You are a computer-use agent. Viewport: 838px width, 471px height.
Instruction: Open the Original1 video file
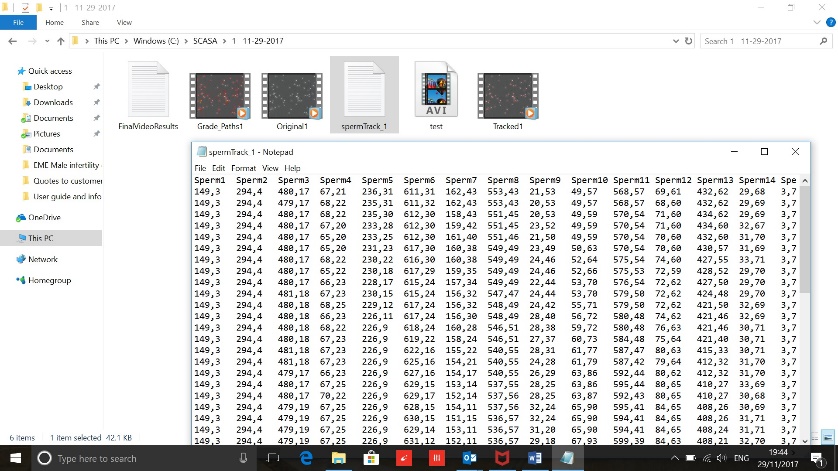point(292,102)
